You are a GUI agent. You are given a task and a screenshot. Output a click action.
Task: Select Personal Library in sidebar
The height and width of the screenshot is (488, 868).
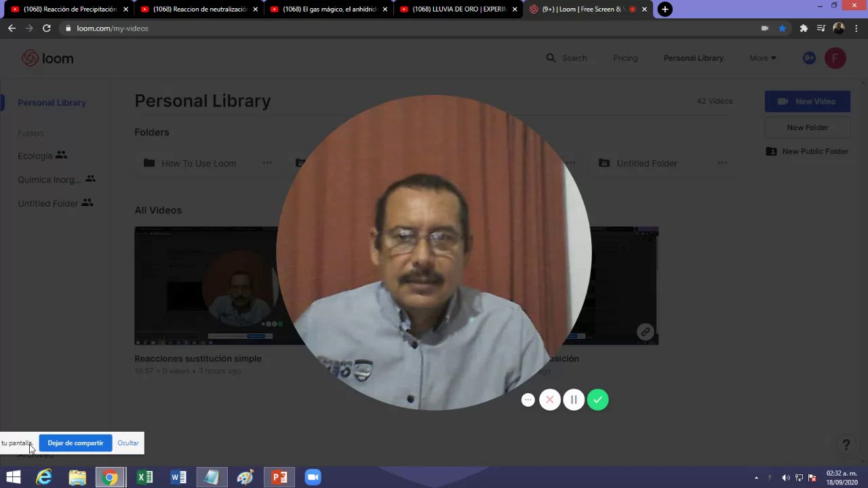(52, 102)
